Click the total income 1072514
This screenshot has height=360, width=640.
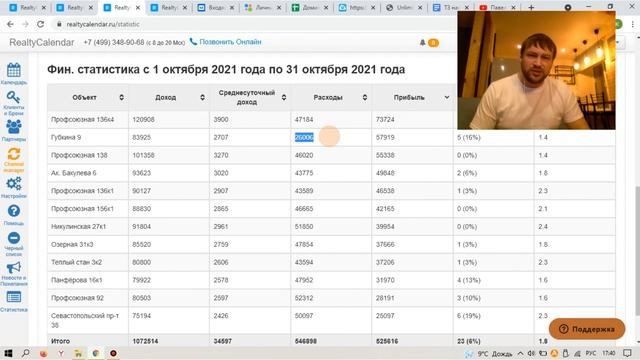145,341
